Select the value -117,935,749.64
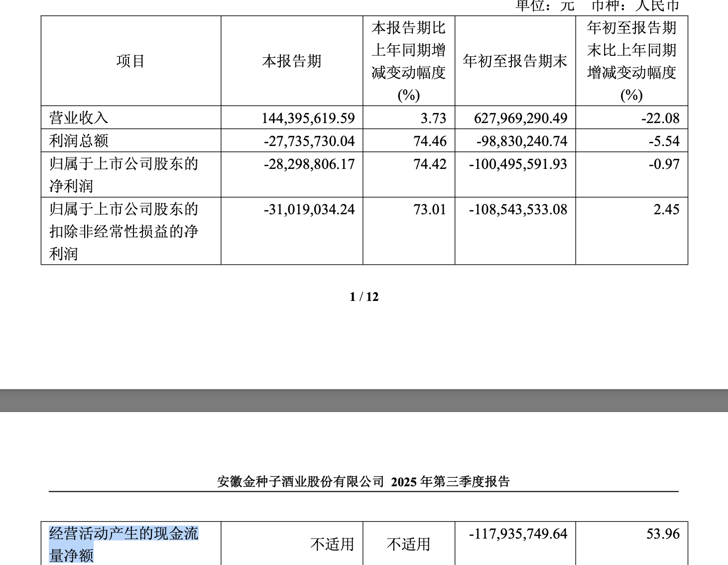 [518, 534]
